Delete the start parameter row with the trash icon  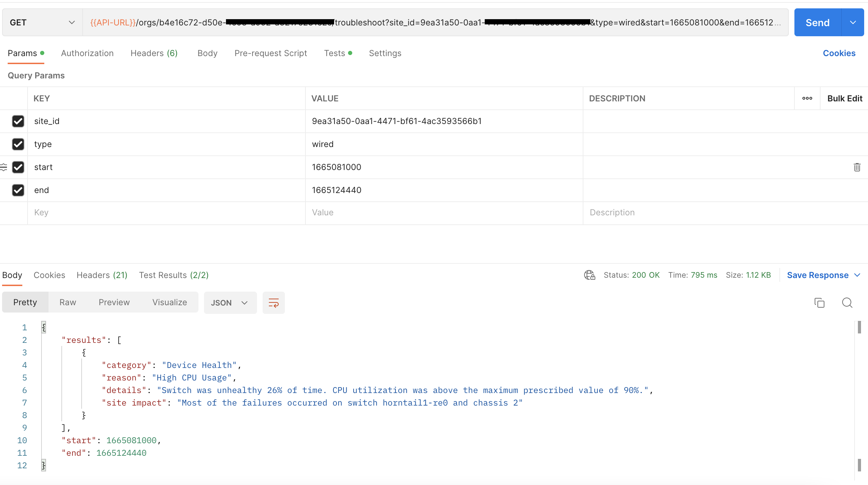click(x=857, y=167)
